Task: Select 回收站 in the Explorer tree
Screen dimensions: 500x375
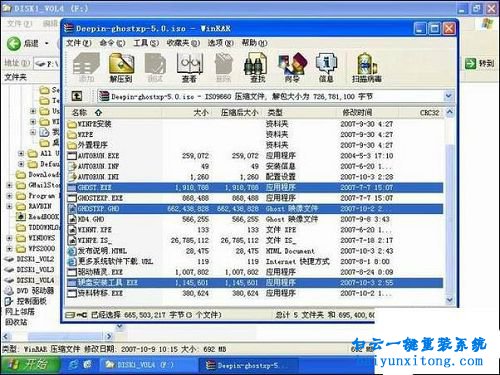Action: 16,322
